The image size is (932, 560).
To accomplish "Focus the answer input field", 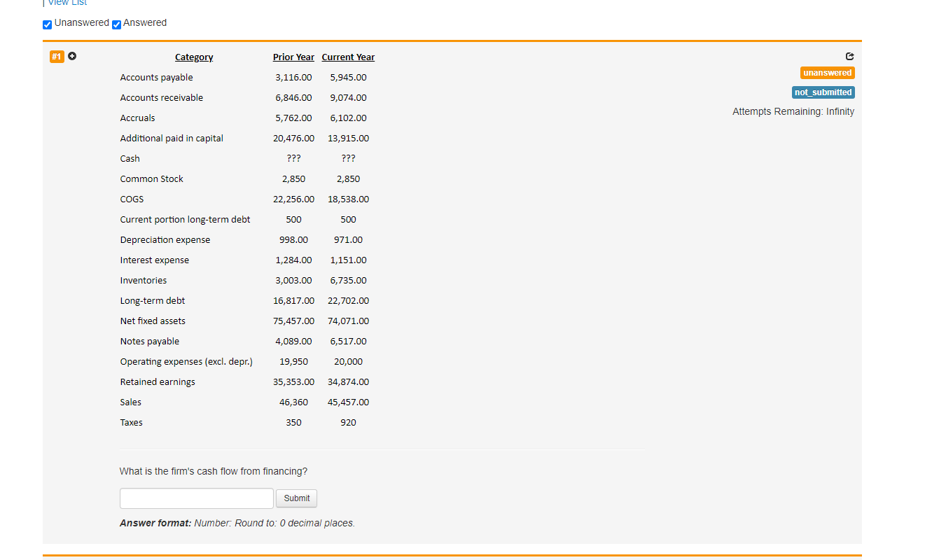I will pyautogui.click(x=197, y=498).
